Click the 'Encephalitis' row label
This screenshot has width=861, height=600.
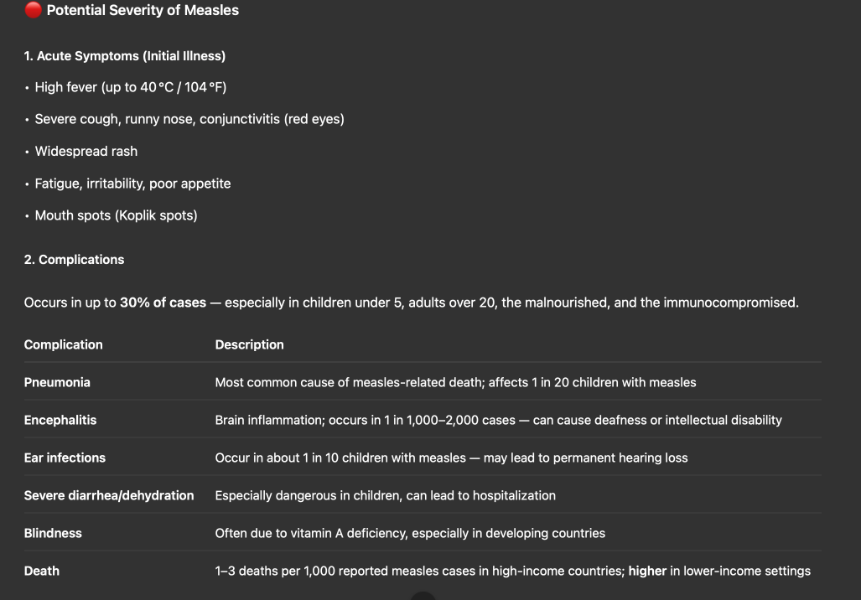[x=60, y=420]
